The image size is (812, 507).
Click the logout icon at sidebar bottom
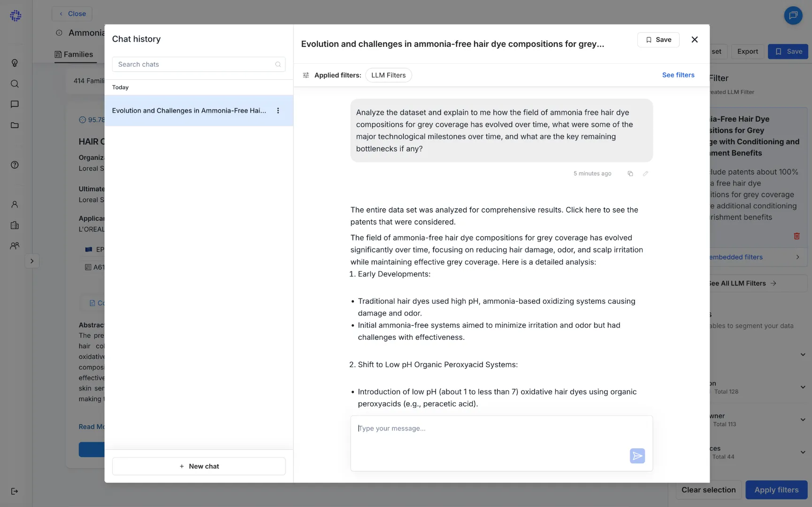click(15, 491)
